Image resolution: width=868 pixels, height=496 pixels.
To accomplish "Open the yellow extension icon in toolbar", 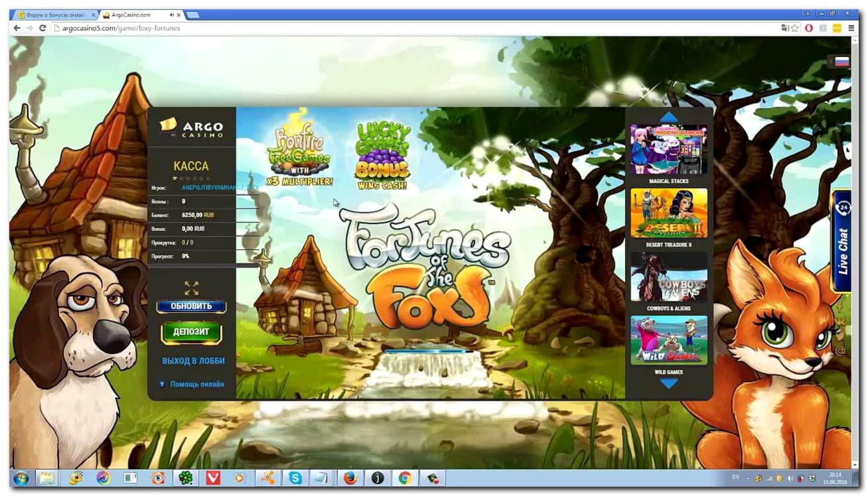I will 837,28.
